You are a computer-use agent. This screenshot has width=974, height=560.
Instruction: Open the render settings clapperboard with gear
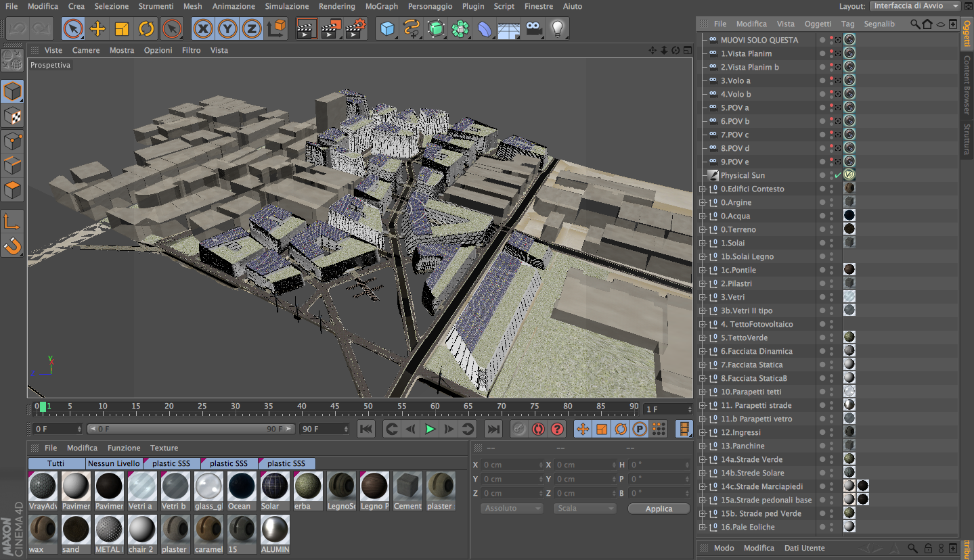coord(355,28)
